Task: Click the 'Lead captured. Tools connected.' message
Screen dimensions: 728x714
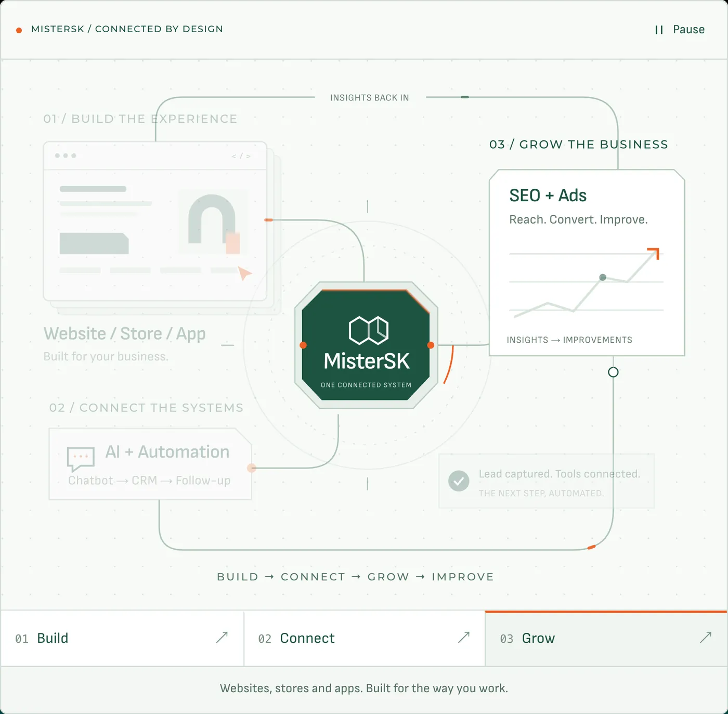Action: click(x=560, y=474)
